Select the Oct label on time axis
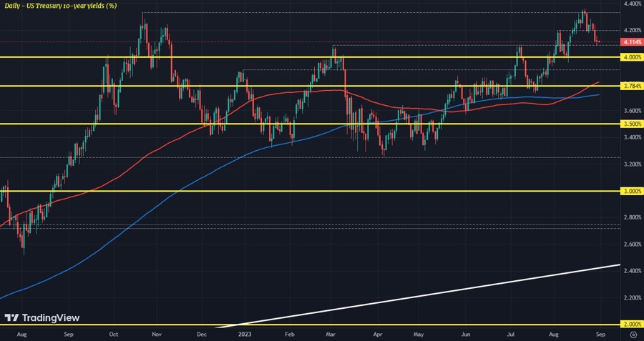The height and width of the screenshot is (341, 644). 114,334
